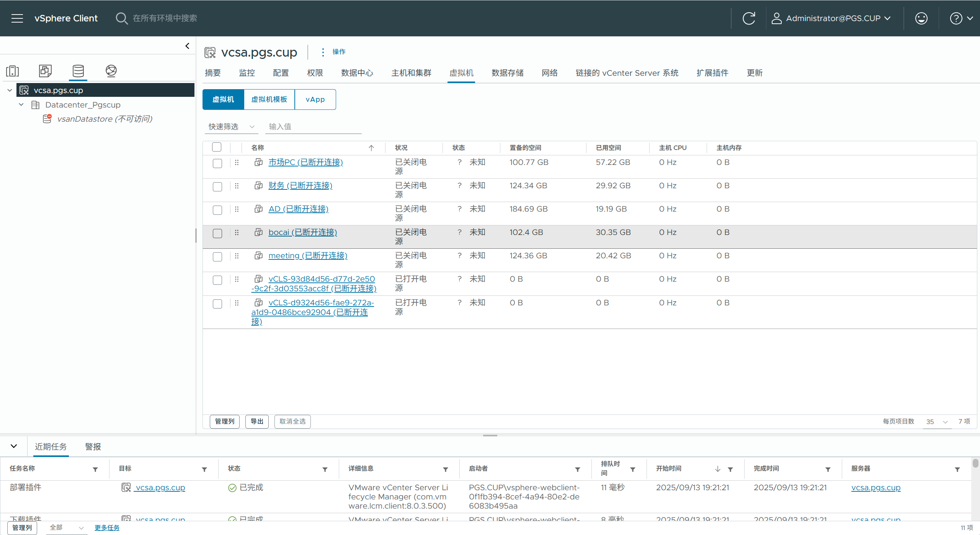Click the 输入值 filter input field
Image resolution: width=980 pixels, height=535 pixels.
click(x=313, y=127)
